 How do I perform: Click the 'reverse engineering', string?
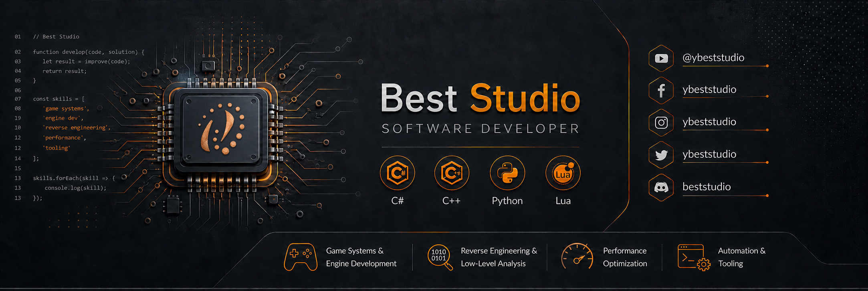(x=77, y=128)
